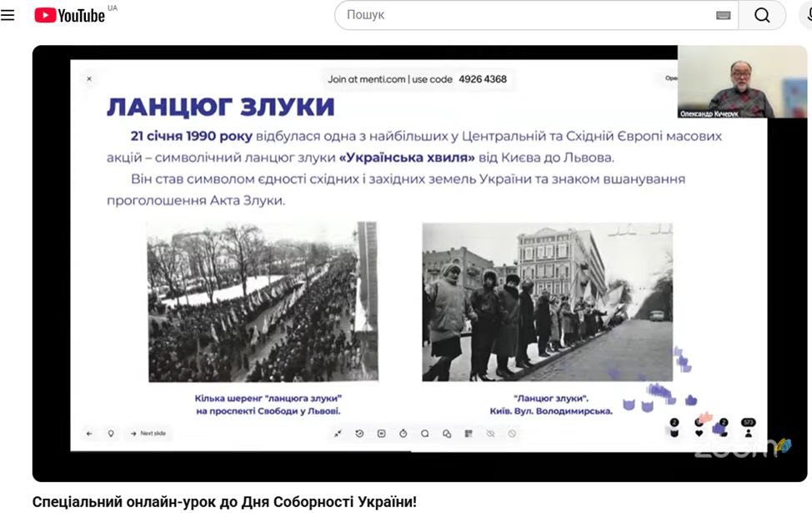Click caption Кілька шеренг "ланцюга злуки"
The image size is (812, 513).
(268, 405)
